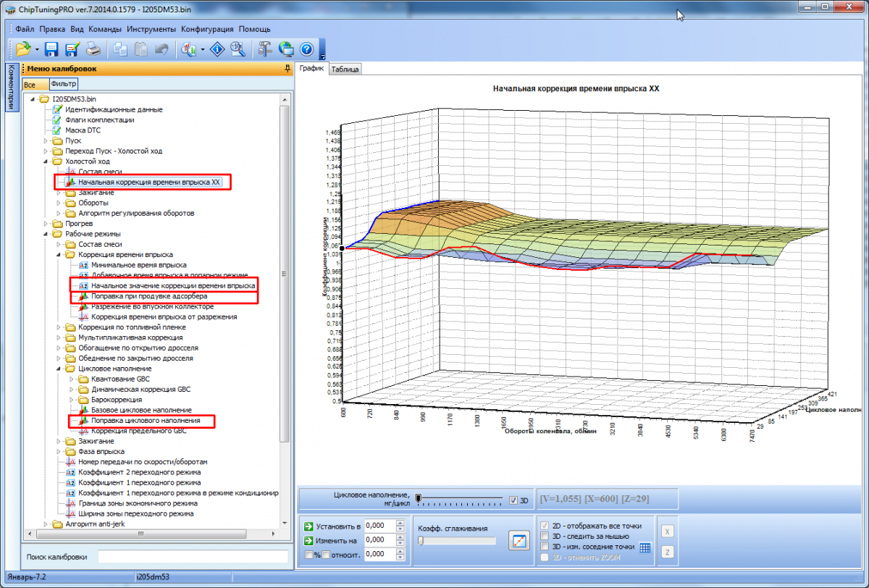Click the magnifier search icon in toolbar

click(237, 49)
